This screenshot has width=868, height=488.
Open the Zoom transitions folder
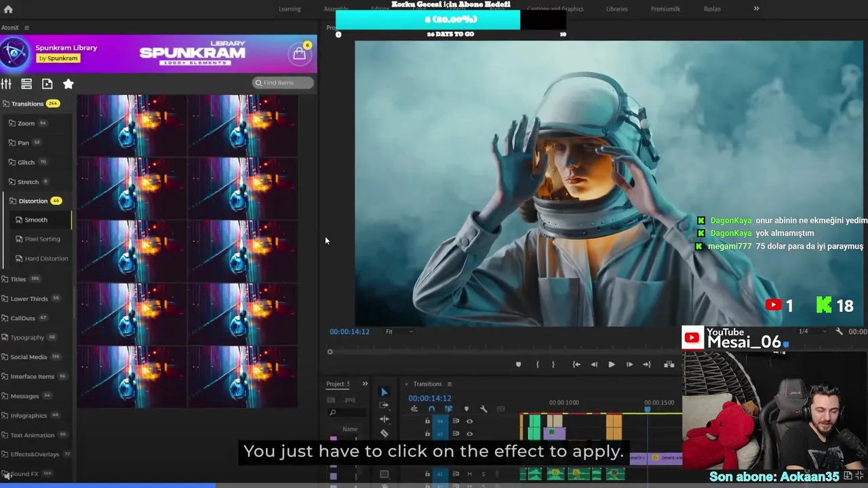tap(27, 123)
